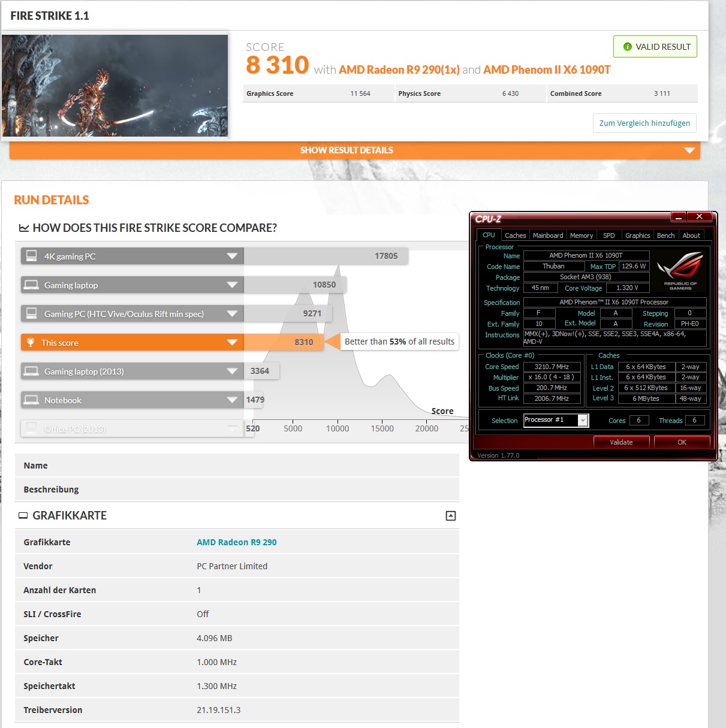Expand Show Result Details arrow
Image resolution: width=726 pixels, height=728 pixels.
689,150
